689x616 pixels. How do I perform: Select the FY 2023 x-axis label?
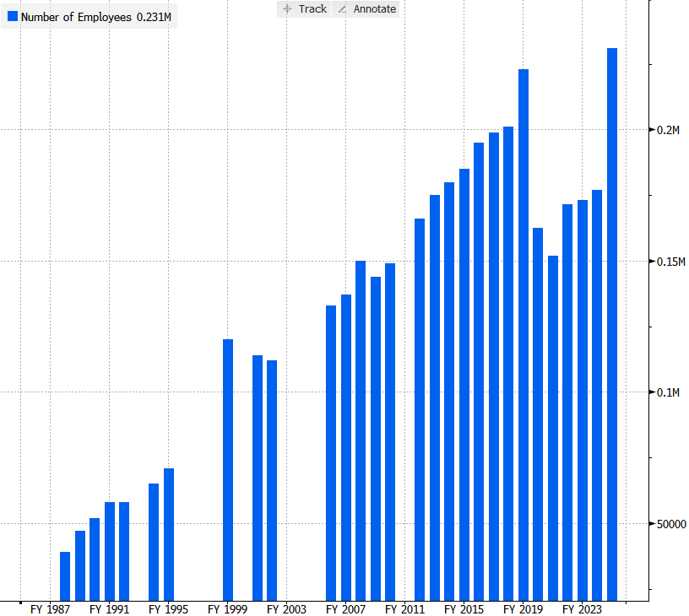pos(580,608)
